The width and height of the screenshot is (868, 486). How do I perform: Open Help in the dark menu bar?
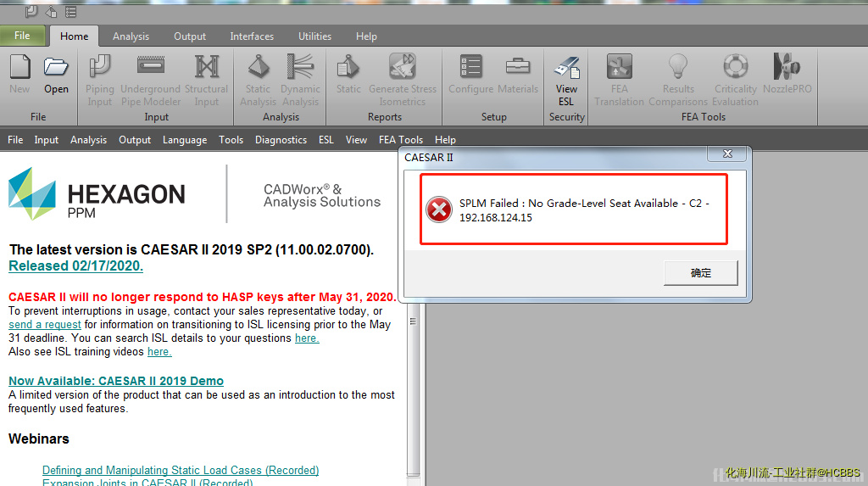[x=445, y=140]
